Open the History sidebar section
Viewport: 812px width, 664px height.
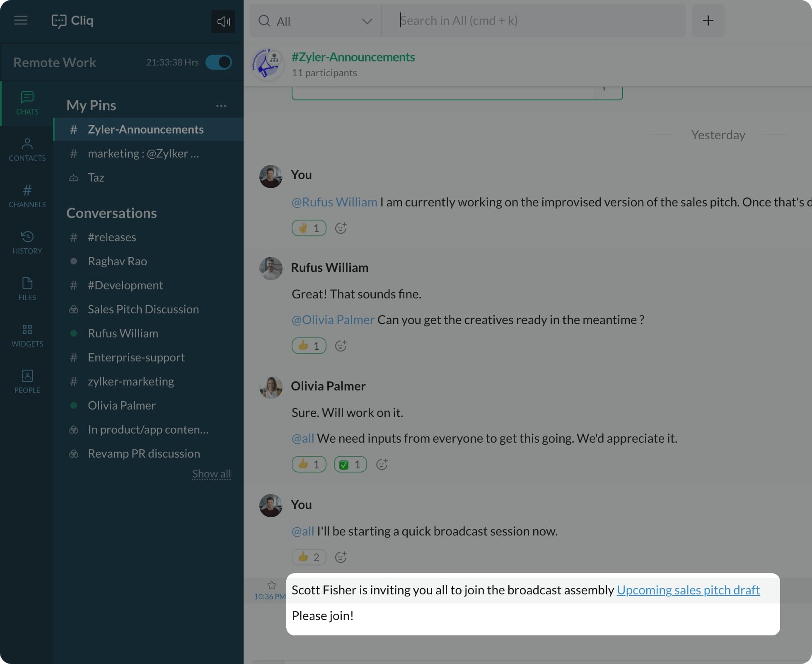click(27, 242)
